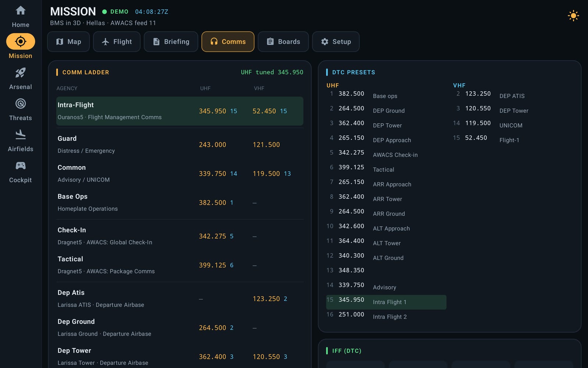Viewport: 588px width, 368px height.
Task: Open the Arsenal rocket icon
Action: pos(21,73)
